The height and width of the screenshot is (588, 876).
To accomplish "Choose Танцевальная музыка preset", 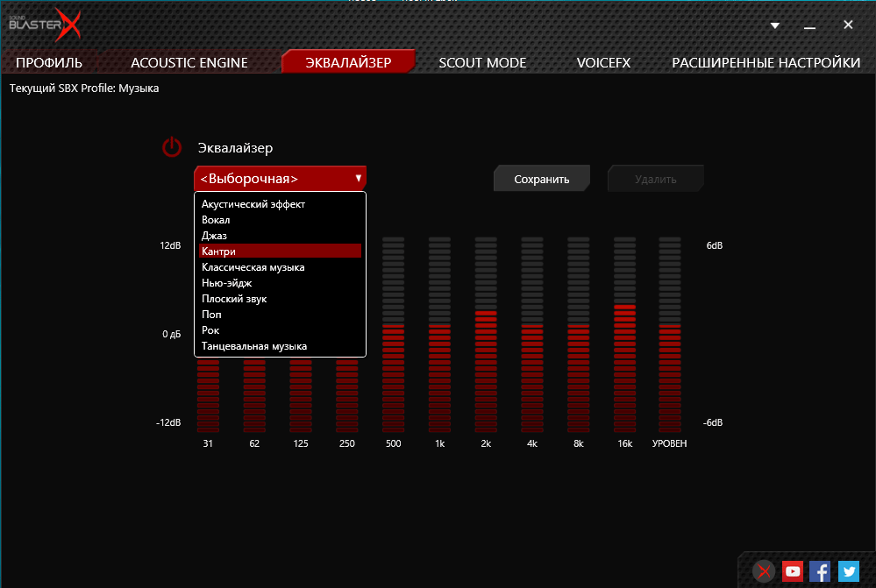I will pos(280,346).
